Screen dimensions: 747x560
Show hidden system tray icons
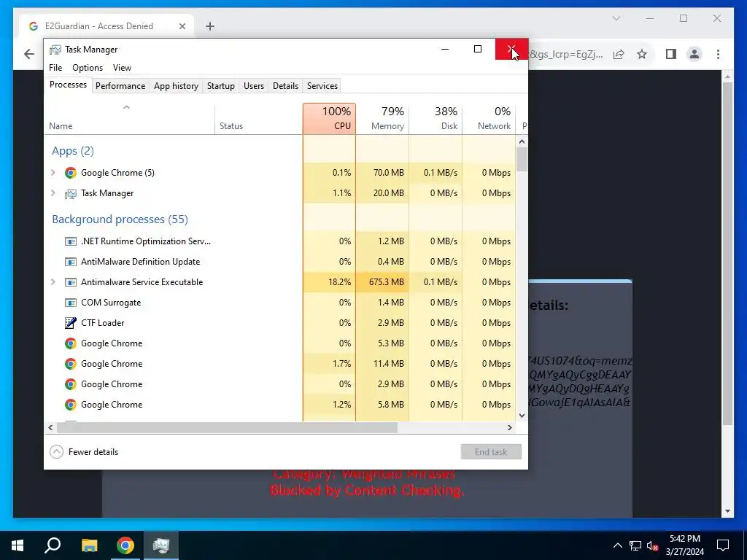pos(617,545)
